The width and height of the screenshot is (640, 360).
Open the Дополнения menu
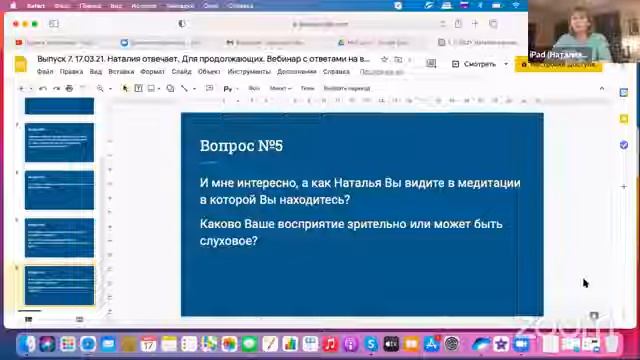click(297, 71)
